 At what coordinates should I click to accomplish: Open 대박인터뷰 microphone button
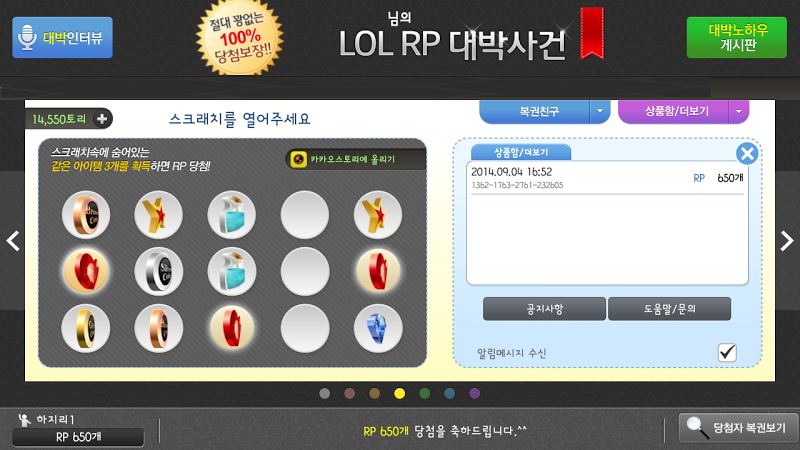tap(62, 37)
